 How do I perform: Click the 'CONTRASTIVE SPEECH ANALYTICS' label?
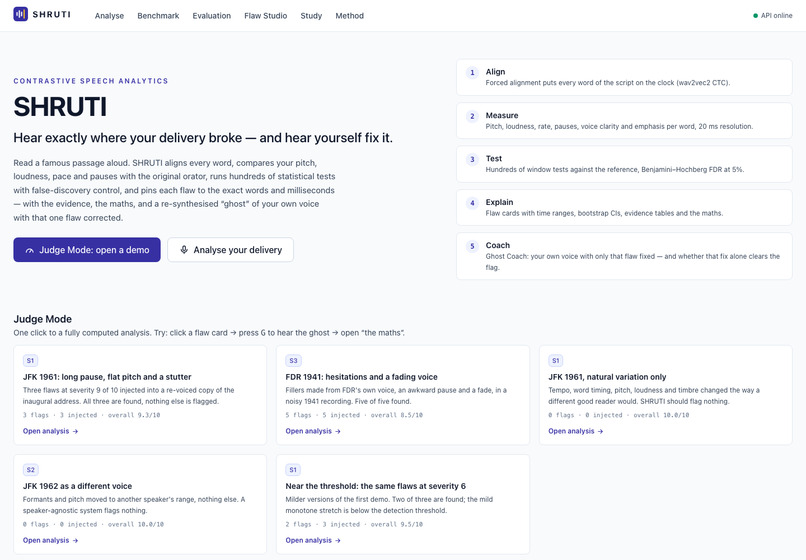[91, 81]
